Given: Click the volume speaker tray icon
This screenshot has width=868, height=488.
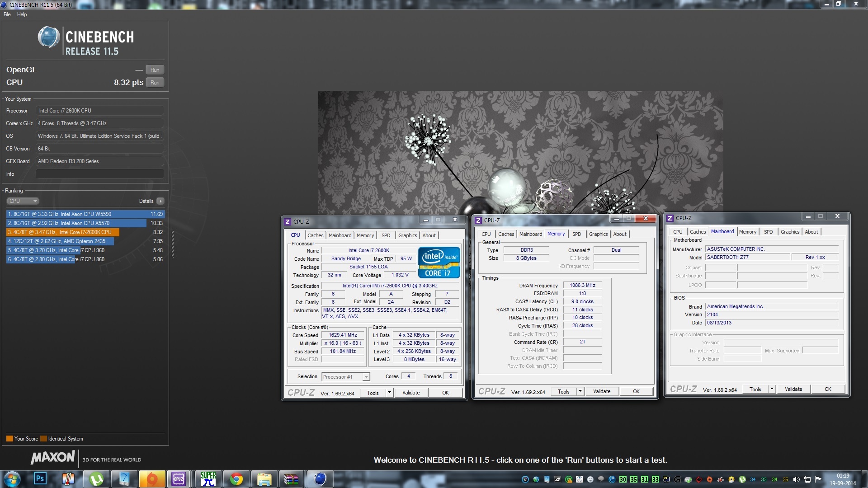Looking at the screenshot, I should [796, 479].
